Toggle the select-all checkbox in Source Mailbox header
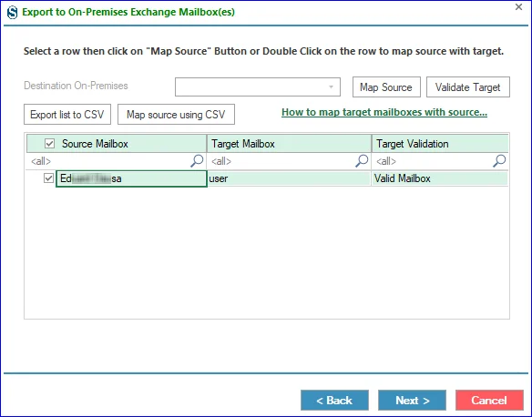This screenshot has width=532, height=417. coord(49,144)
